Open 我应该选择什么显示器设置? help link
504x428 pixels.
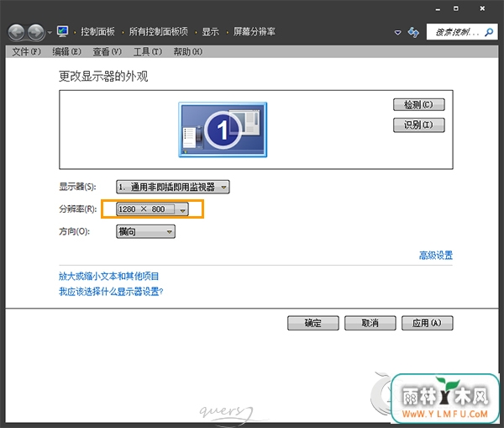[111, 292]
